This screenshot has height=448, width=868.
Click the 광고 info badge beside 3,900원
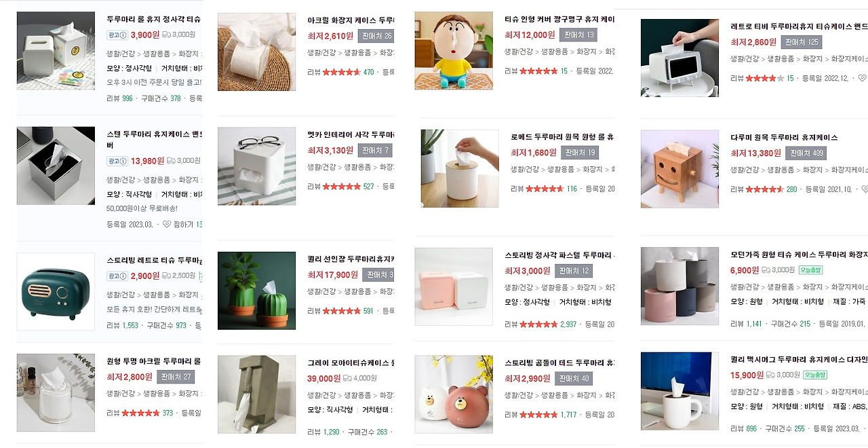[x=117, y=35]
